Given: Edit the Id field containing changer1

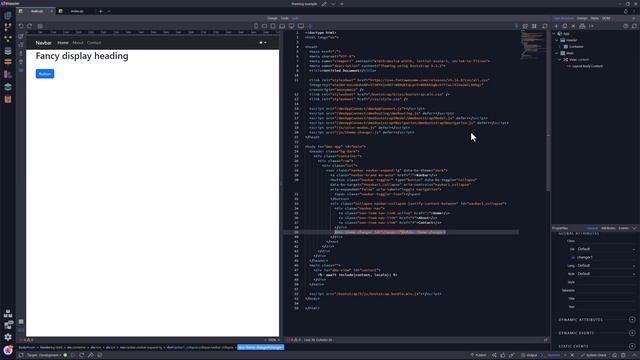Looking at the screenshot, I should (606, 258).
